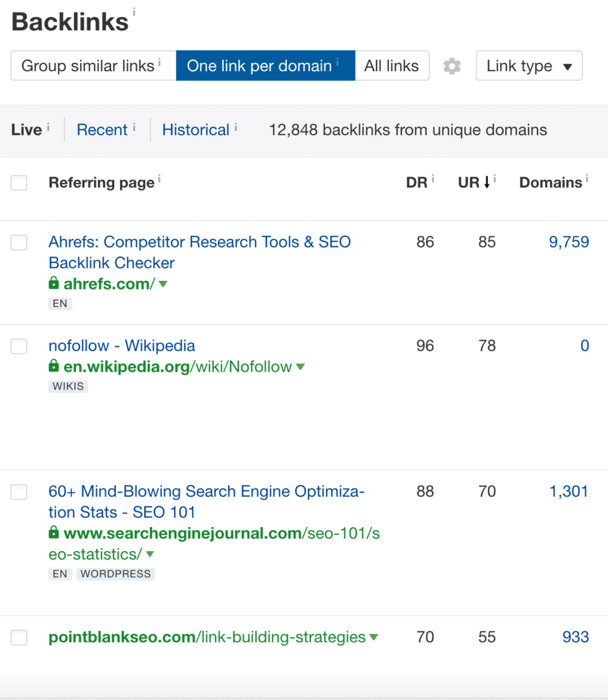Expand the ahrefs.com/ URL dropdown arrow
Image resolution: width=608 pixels, height=700 pixels.
tap(163, 284)
